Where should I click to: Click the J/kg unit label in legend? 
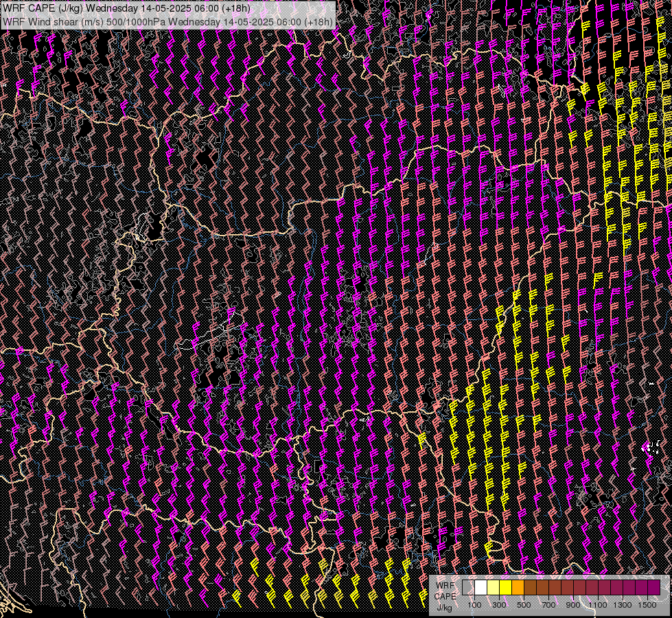point(444,608)
